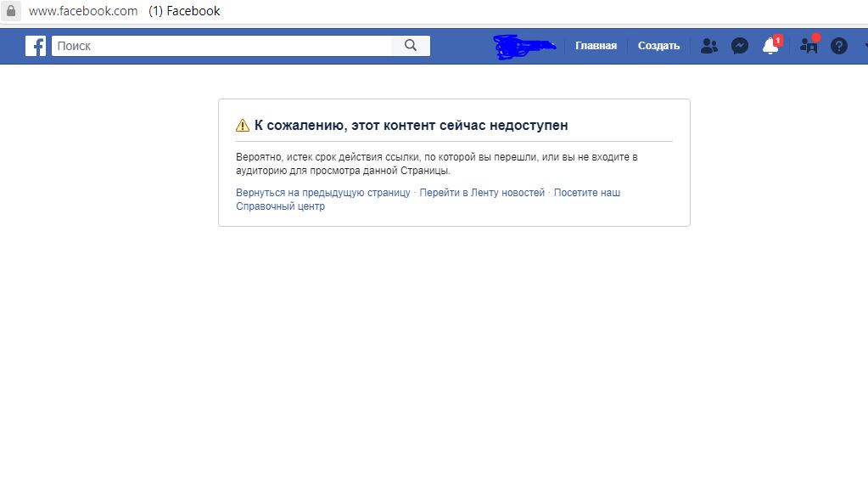Visit the 'Справочный центр' link

(280, 206)
